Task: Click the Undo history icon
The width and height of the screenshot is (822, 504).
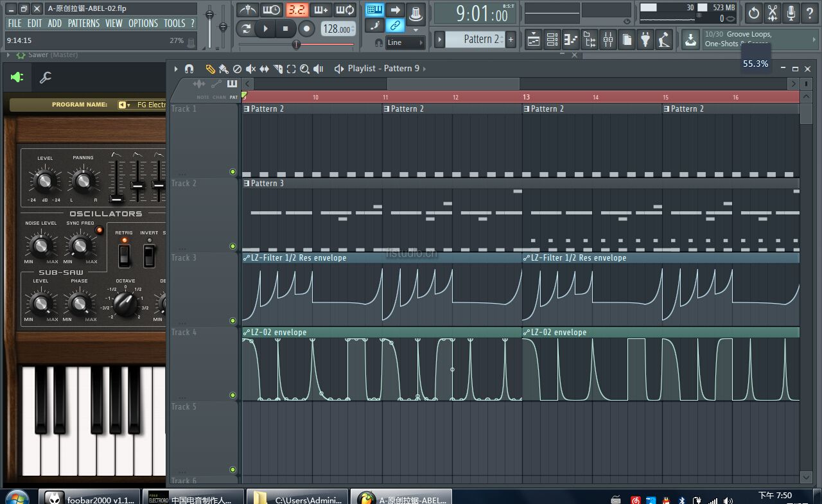Action: [x=754, y=13]
